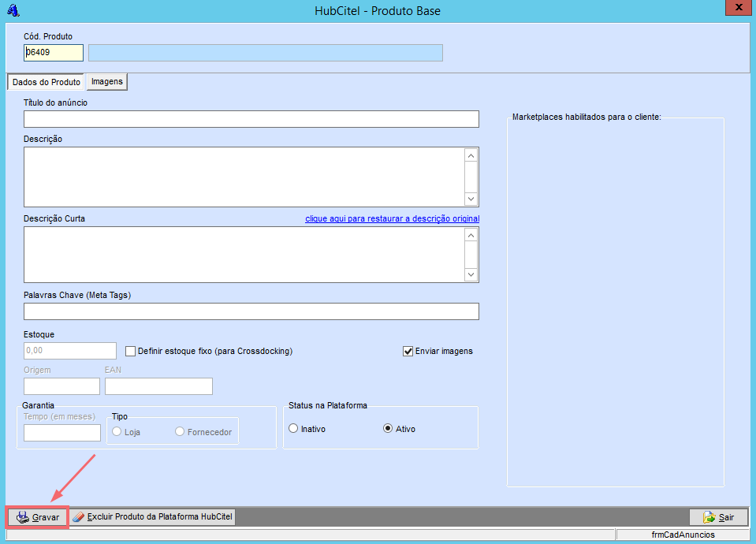Click into the Título do anúncio field

pos(251,119)
